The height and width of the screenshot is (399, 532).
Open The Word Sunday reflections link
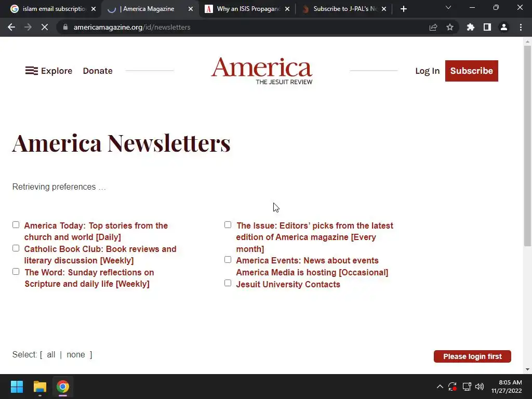point(89,278)
